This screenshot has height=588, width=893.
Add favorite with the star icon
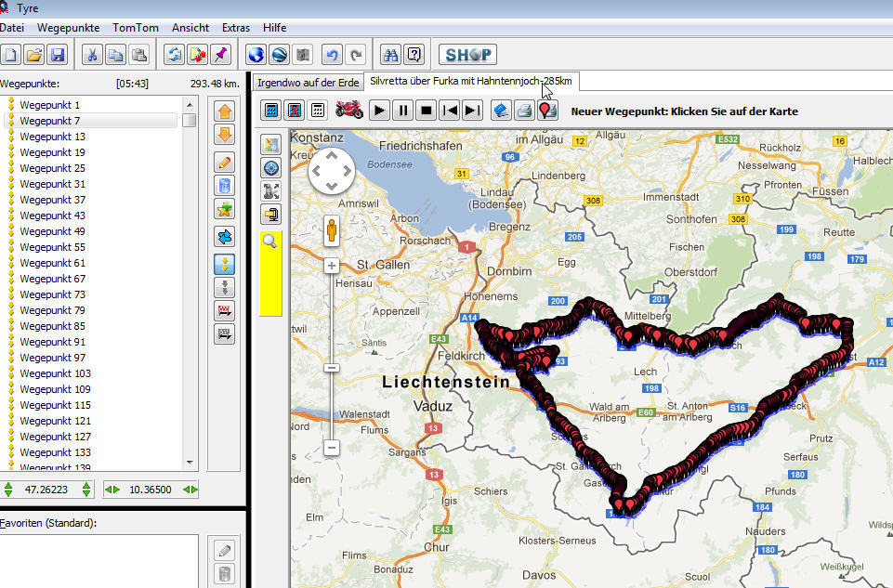[x=224, y=210]
